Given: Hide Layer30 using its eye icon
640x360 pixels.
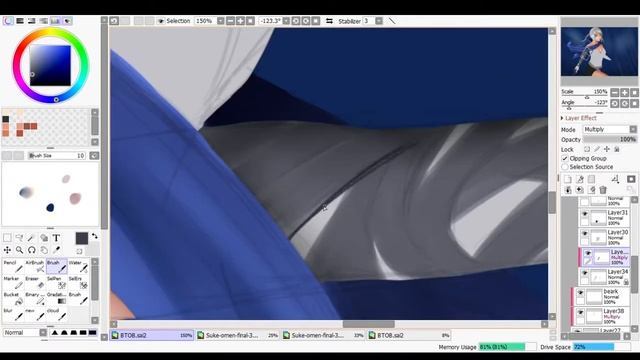Looking at the screenshot, I should pos(584,233).
